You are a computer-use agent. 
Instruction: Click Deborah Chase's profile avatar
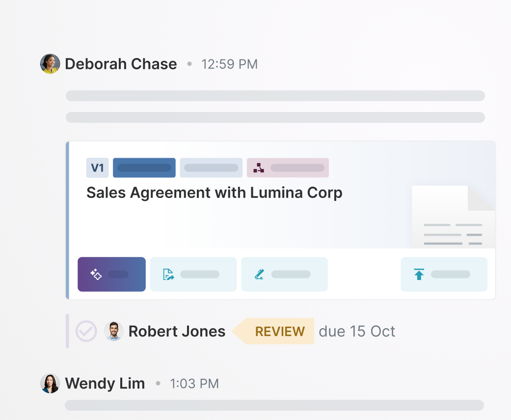[x=50, y=64]
